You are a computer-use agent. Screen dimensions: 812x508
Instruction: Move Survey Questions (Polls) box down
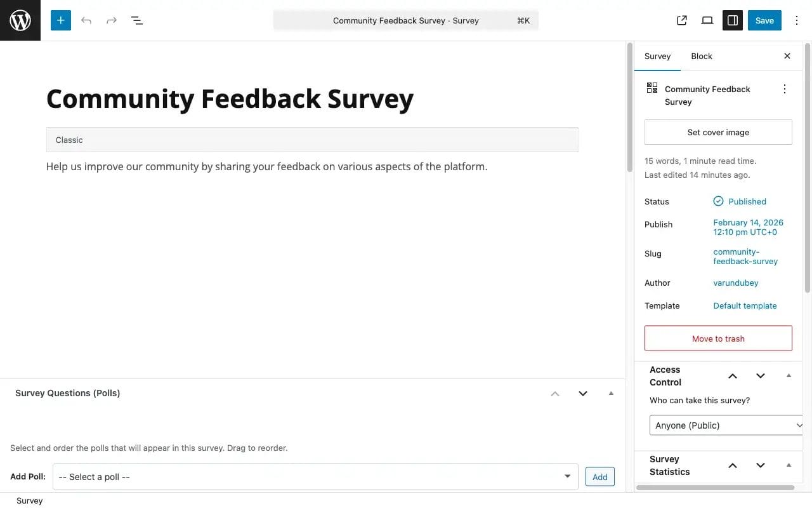pos(582,393)
